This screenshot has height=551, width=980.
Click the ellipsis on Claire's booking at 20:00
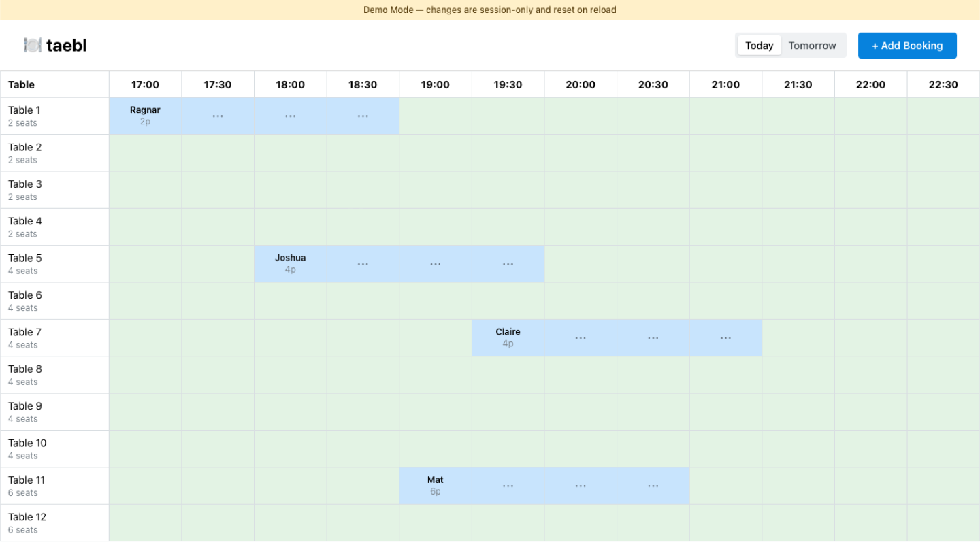pos(581,337)
